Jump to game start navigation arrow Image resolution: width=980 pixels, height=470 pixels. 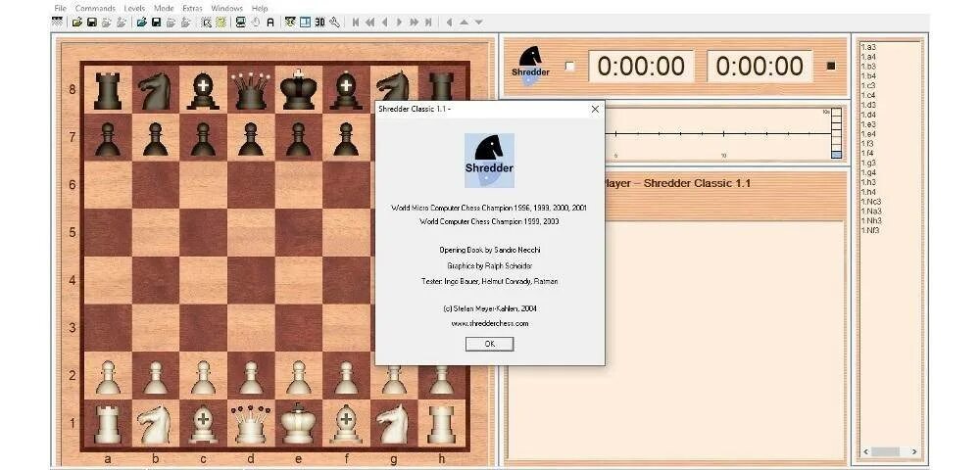point(356,23)
